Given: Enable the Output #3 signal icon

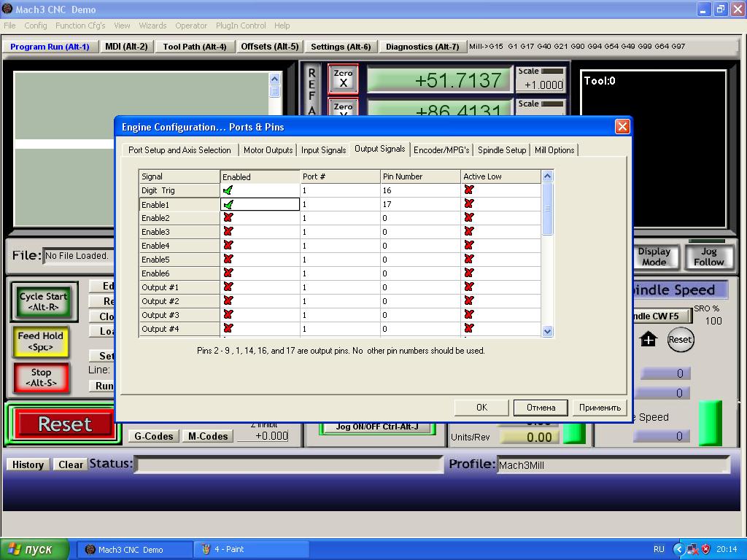Looking at the screenshot, I should (228, 314).
